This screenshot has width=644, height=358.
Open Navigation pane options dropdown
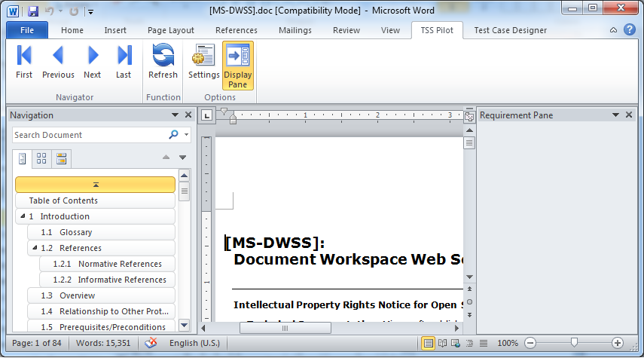coord(175,115)
